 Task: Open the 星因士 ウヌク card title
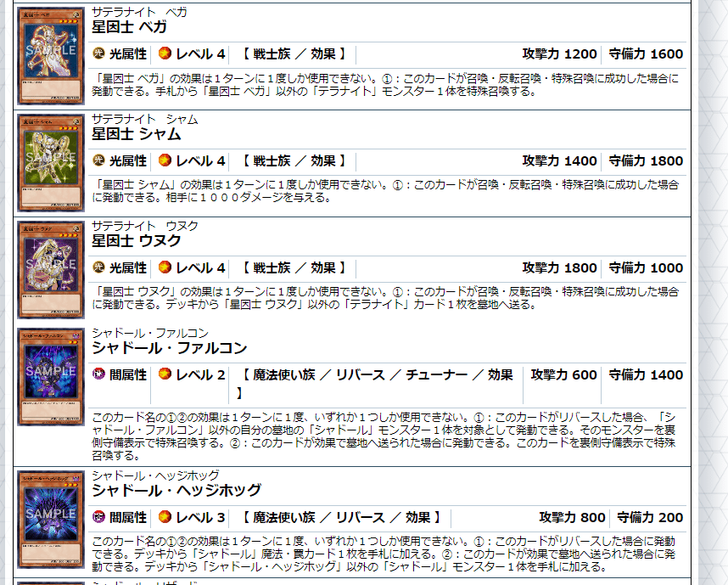click(136, 240)
